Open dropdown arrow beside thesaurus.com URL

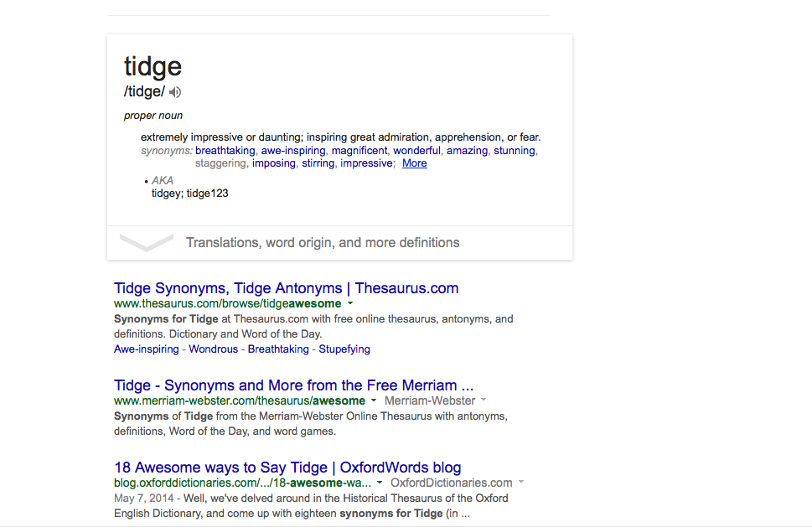[x=350, y=303]
